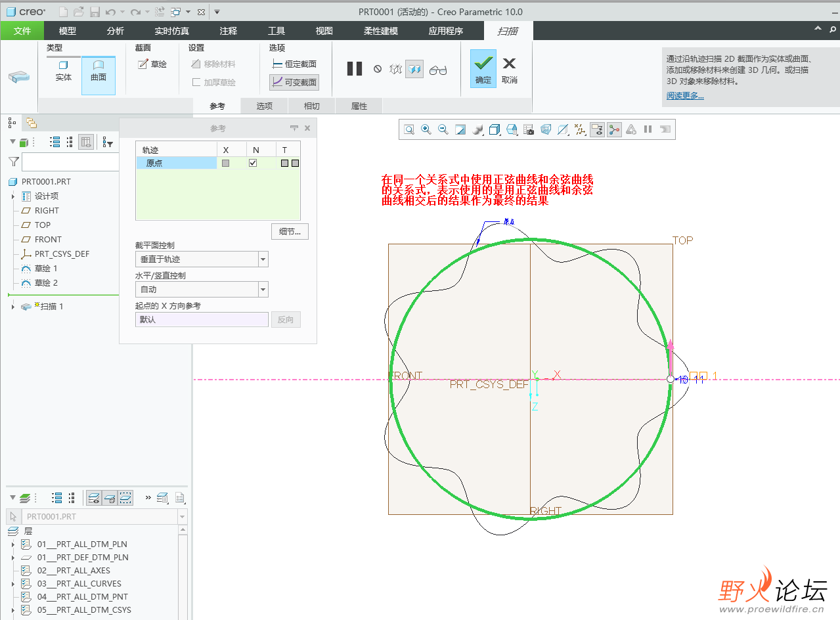Click the perspective view icon in graphics toolbar

[546, 129]
